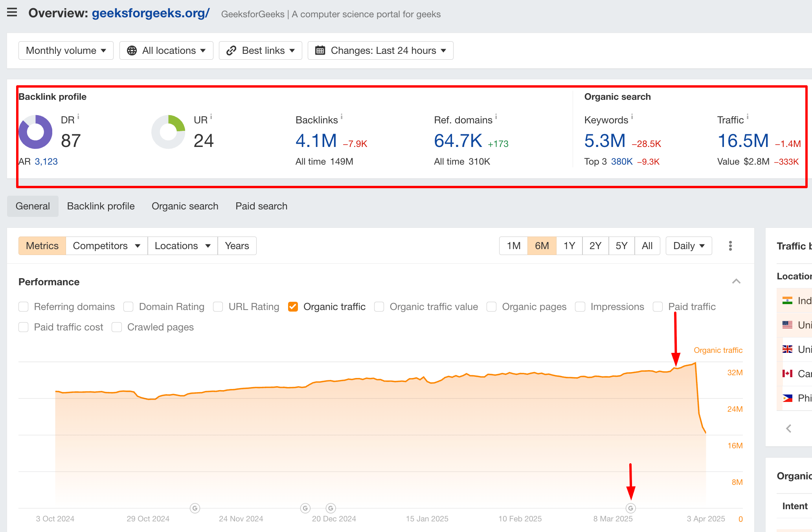Enable the Referring domains checkbox

[24, 306]
